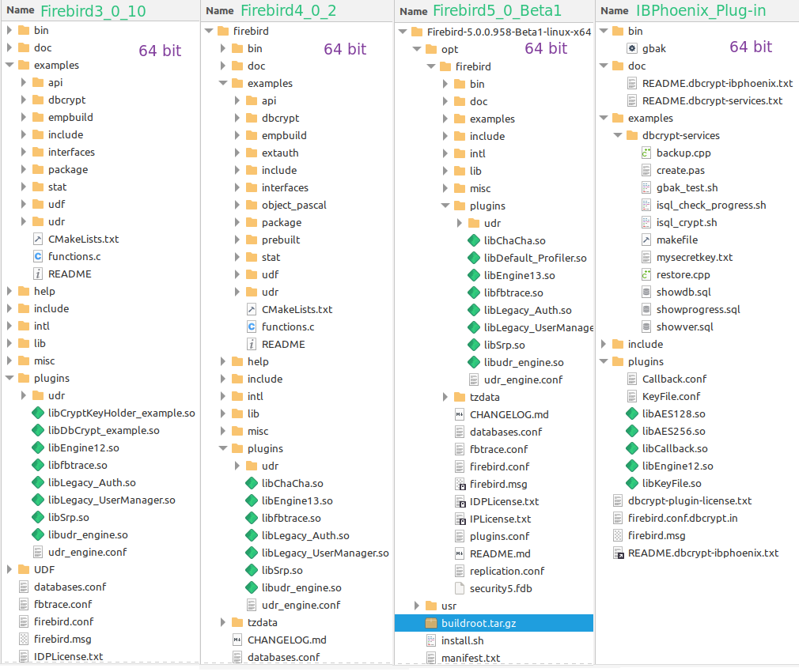Viewport: 799px width, 672px height.
Task: Click the showprogress.sql file icon
Action: pyautogui.click(x=646, y=310)
